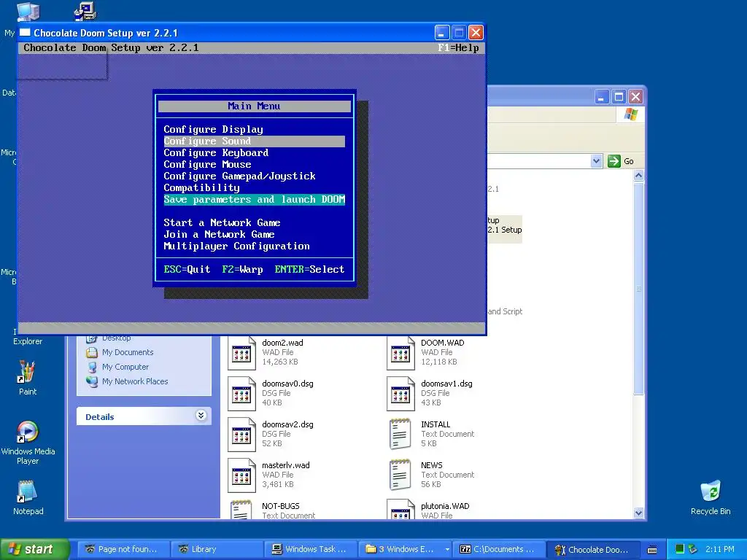The height and width of the screenshot is (560, 747).
Task: Select INSTALL text document icon
Action: [x=400, y=434]
